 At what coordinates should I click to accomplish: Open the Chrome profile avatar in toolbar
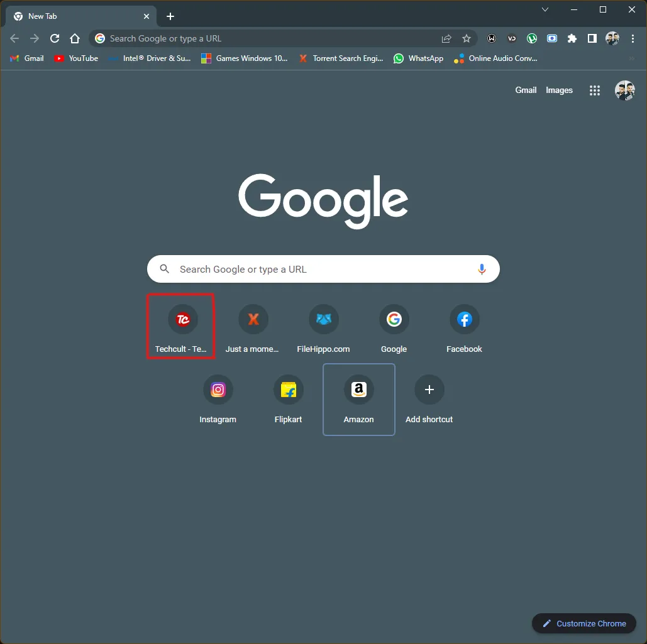click(612, 38)
